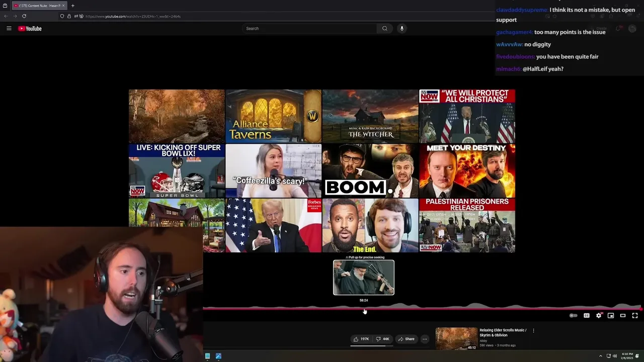Screen dimensions: 644x362
Task: Open the Relaxing Elder Scrolls Music title link
Action: [503, 333]
